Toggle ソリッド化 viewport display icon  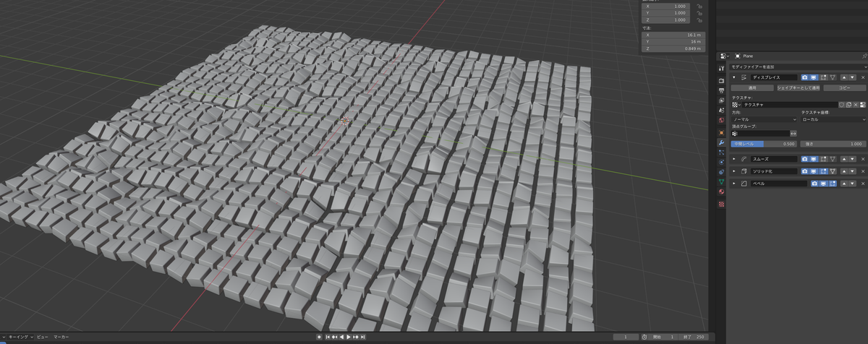point(814,171)
